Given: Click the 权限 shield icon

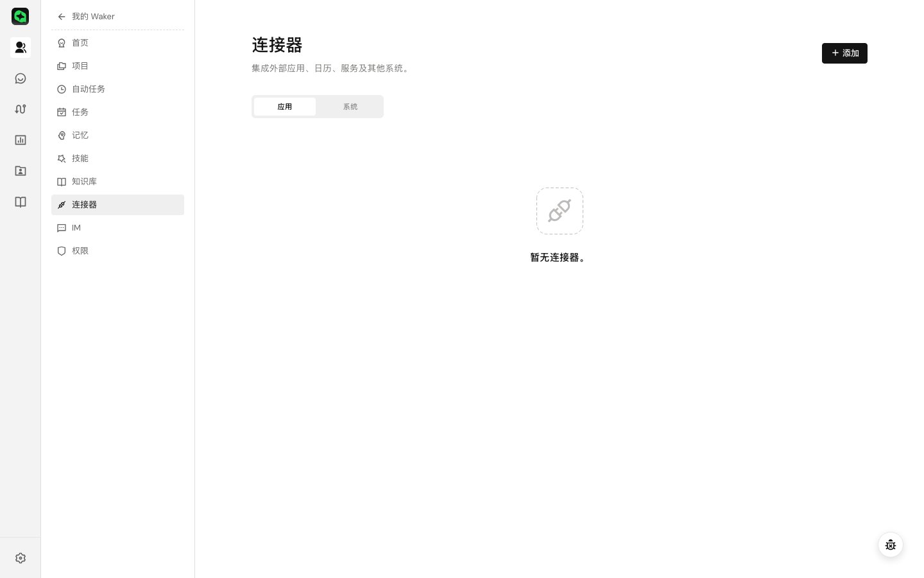Looking at the screenshot, I should coord(62,251).
